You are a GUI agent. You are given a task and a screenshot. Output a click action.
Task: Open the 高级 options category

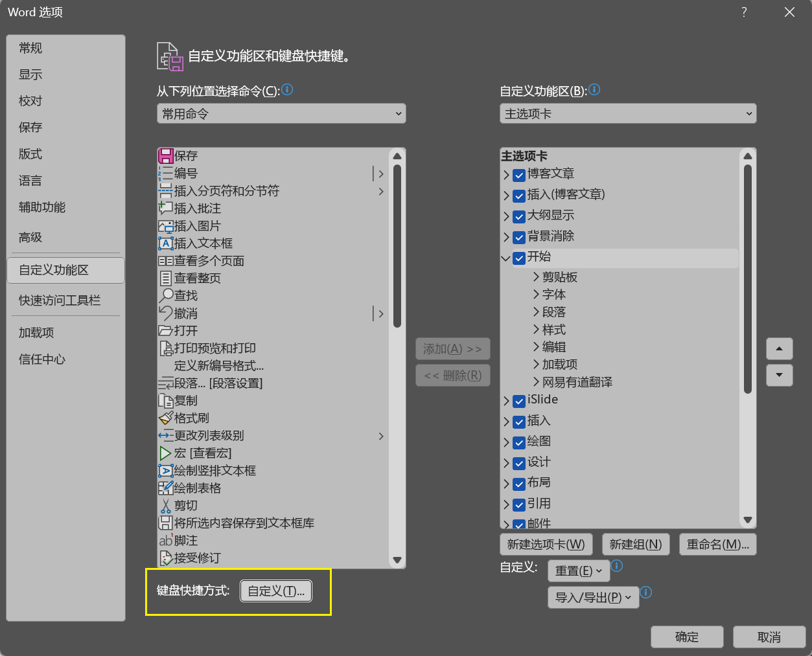[x=65, y=238]
